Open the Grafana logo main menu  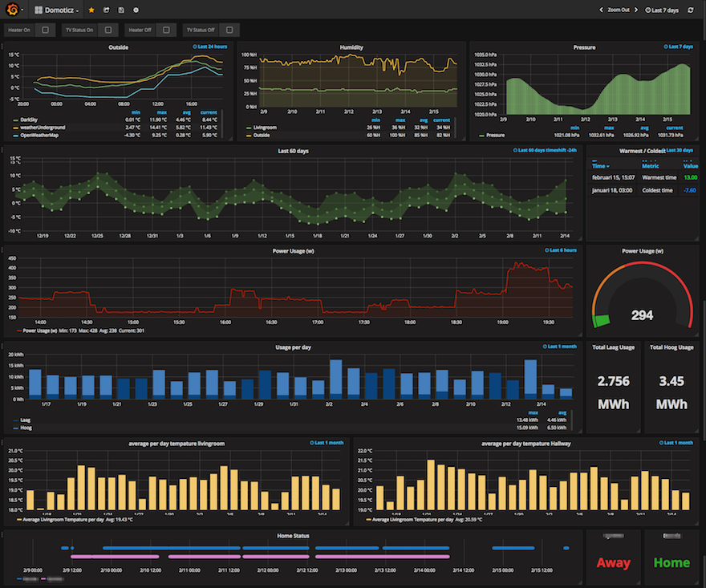[13, 10]
